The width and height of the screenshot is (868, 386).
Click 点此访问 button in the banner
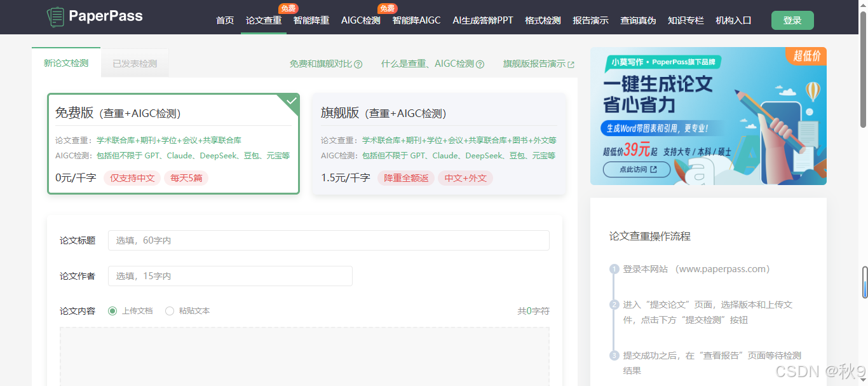click(x=637, y=170)
